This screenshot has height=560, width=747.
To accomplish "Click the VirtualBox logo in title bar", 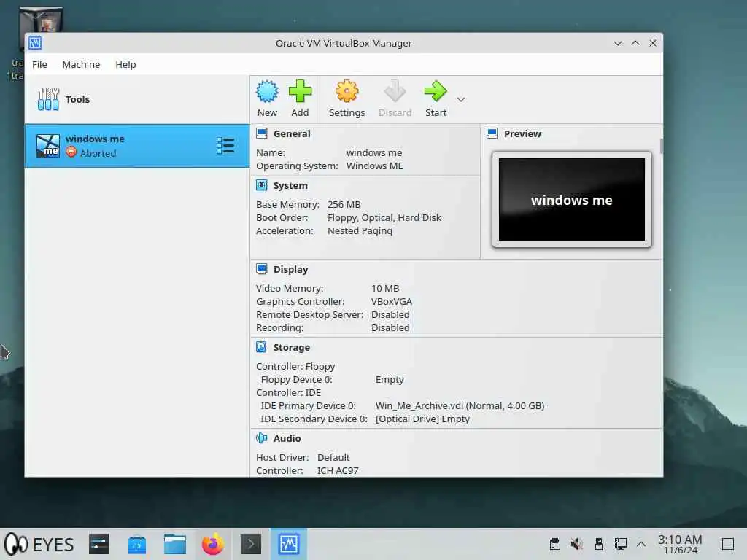I will [x=35, y=43].
